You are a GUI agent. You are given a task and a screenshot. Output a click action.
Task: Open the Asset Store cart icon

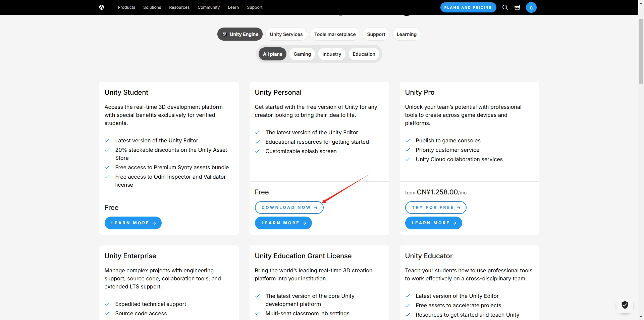coord(517,7)
